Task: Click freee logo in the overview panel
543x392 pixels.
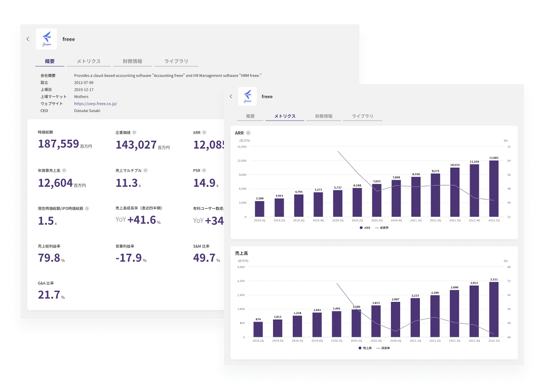Action: tap(47, 39)
